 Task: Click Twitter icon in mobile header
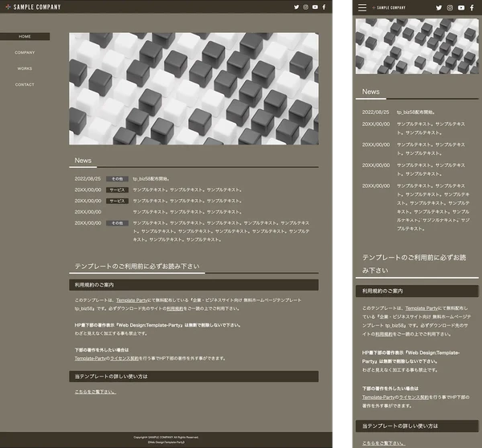pyautogui.click(x=439, y=7)
